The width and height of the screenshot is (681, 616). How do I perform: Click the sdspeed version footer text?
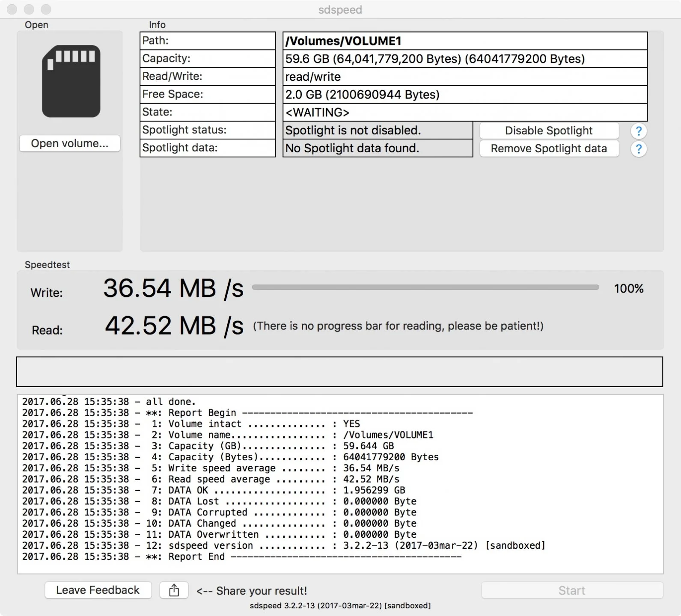[x=340, y=606]
